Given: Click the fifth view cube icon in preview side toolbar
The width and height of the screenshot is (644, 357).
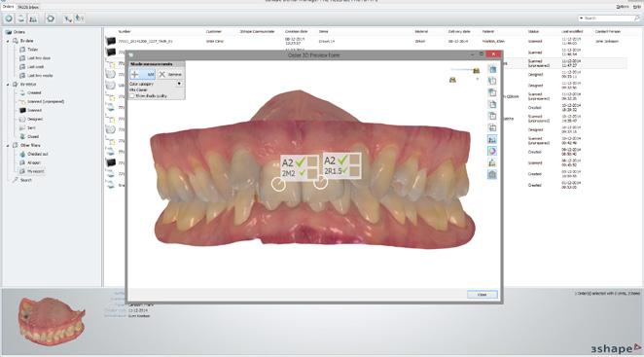Looking at the screenshot, I should point(492,117).
